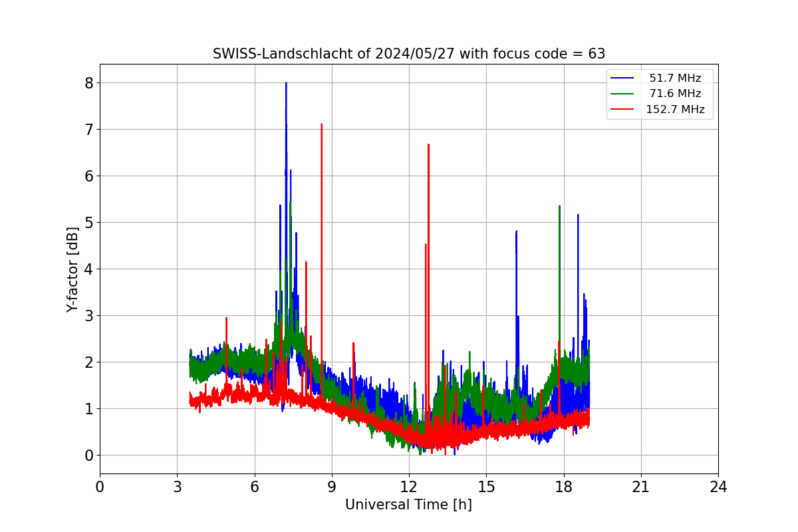
Task: Click the 'Universal Time [h]' axis label
Action: 408,505
